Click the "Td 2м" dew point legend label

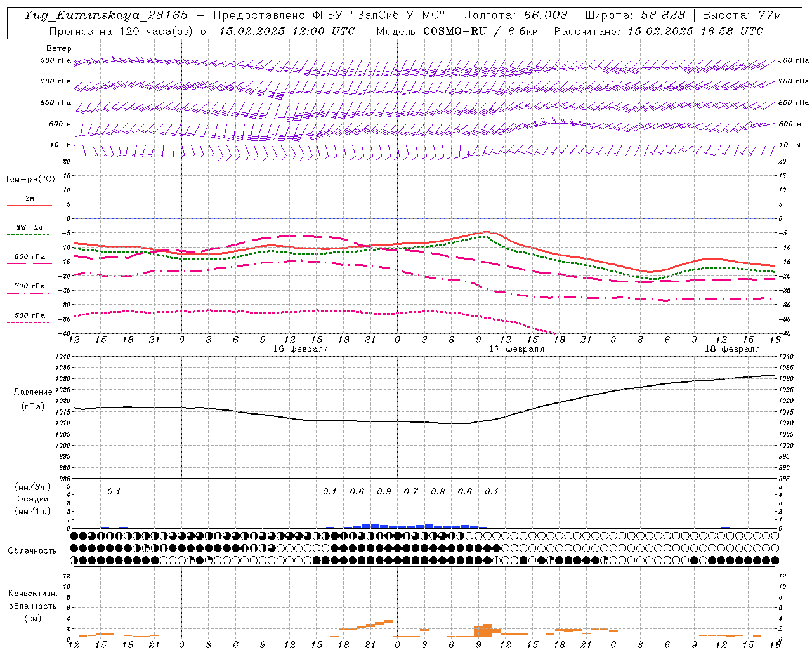pos(30,227)
